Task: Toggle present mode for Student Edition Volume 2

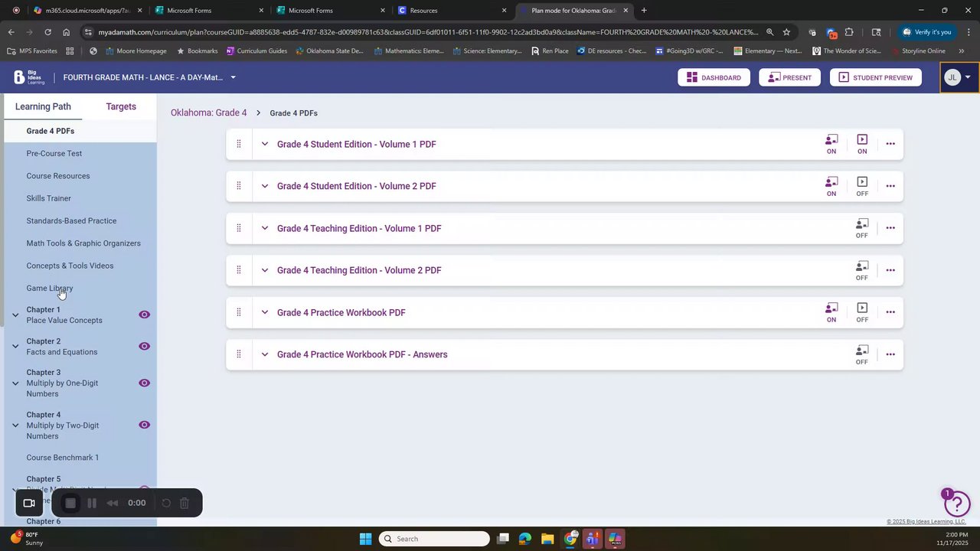Action: pos(862,186)
